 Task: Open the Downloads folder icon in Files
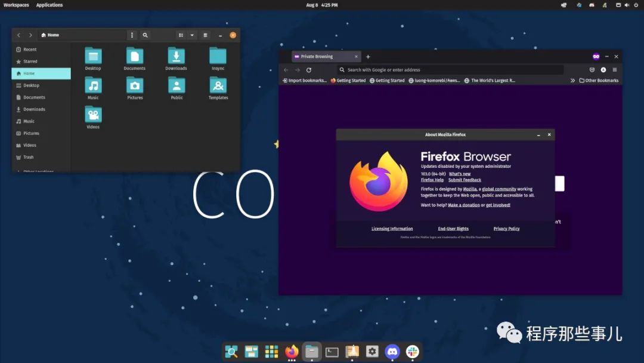click(176, 56)
